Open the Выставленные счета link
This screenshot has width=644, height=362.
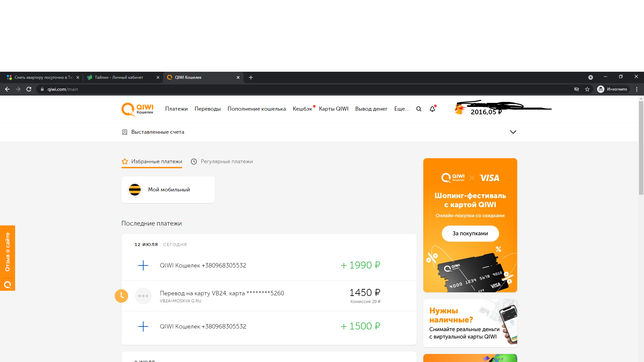point(158,132)
